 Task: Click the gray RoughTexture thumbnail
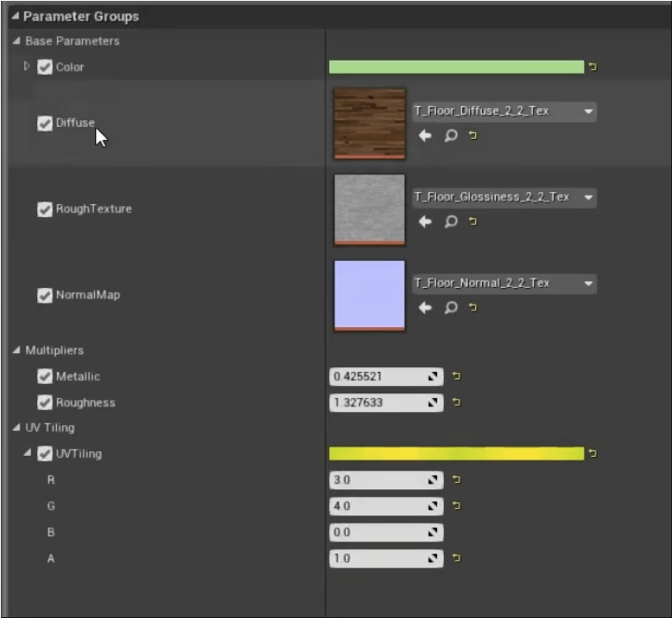tap(369, 210)
